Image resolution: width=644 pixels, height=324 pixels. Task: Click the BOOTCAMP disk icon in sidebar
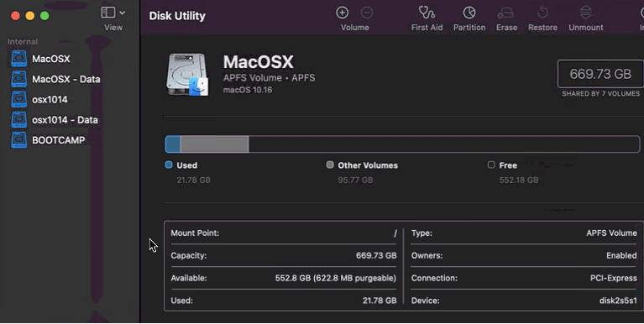point(19,140)
